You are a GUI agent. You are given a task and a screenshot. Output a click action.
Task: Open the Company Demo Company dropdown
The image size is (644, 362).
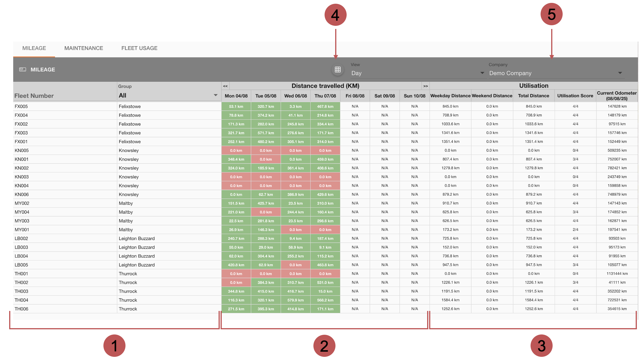pyautogui.click(x=555, y=73)
